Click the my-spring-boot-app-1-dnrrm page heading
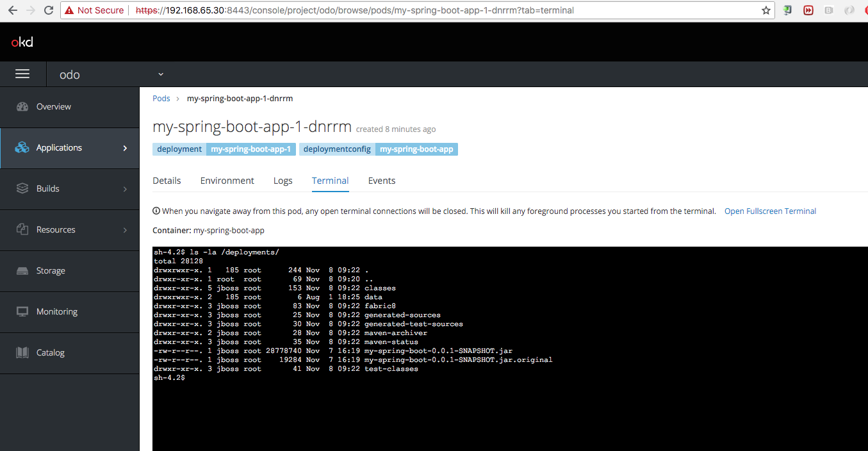This screenshot has height=451, width=868. 252,127
